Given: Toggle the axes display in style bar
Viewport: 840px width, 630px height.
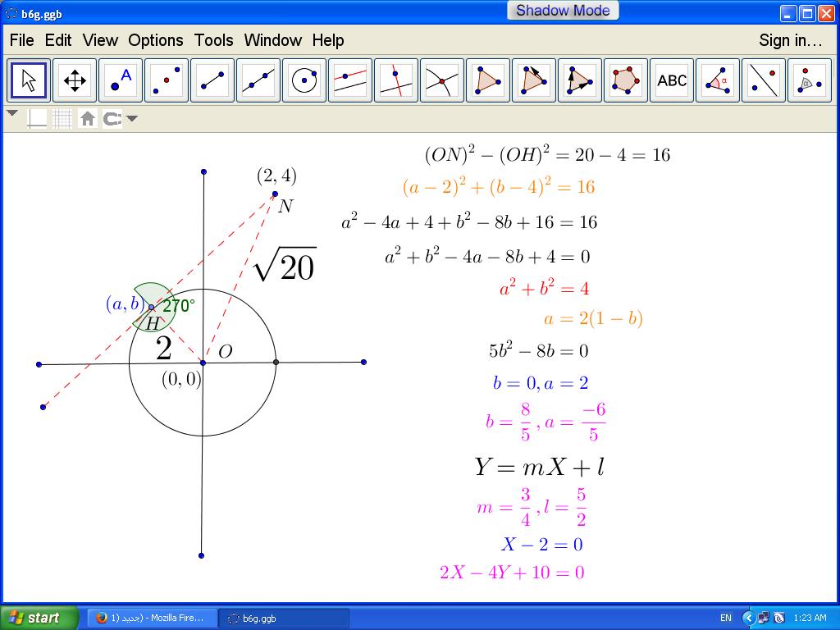Looking at the screenshot, I should (38, 119).
